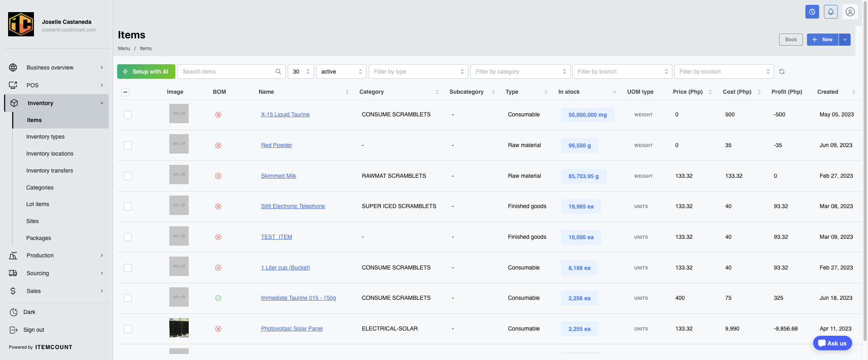Toggle dark mode moon icon in header
This screenshot has height=360, width=868.
812,12
